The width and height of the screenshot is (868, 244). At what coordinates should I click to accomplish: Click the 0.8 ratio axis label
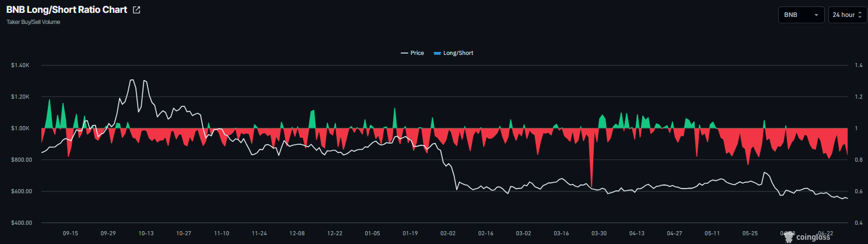pyautogui.click(x=859, y=160)
